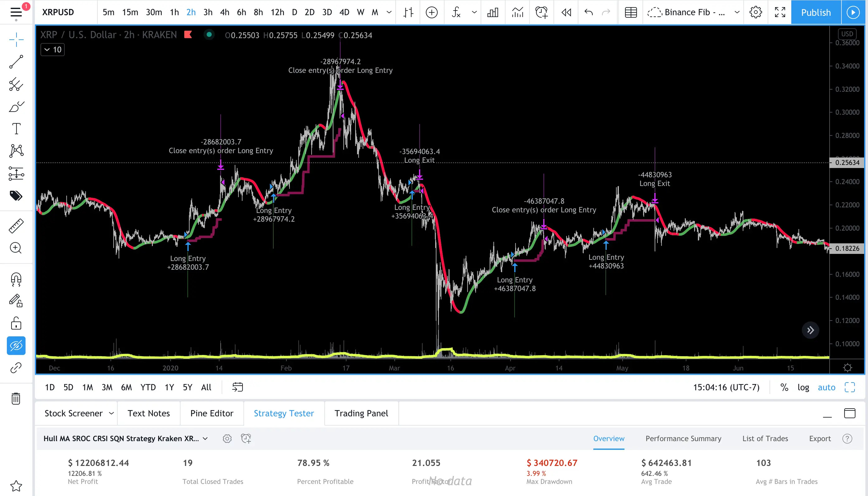
Task: Click the drawings sync link icon
Action: click(16, 368)
